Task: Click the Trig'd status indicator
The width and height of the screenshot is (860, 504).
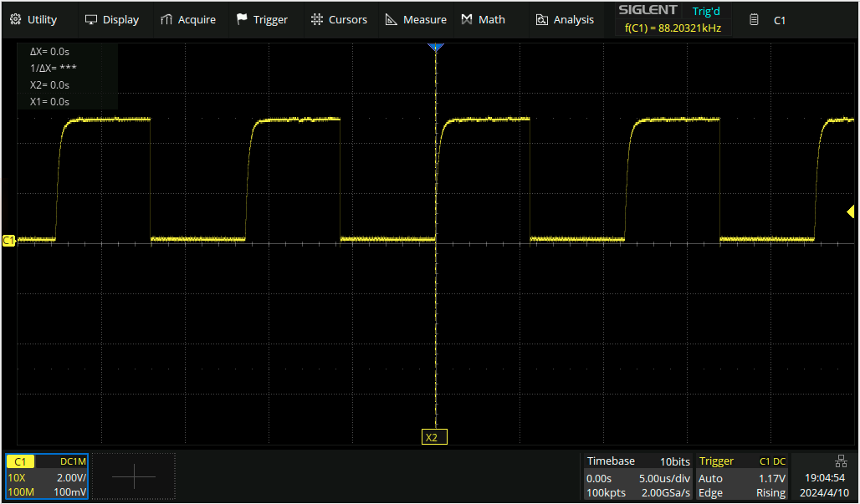Action: coord(706,11)
